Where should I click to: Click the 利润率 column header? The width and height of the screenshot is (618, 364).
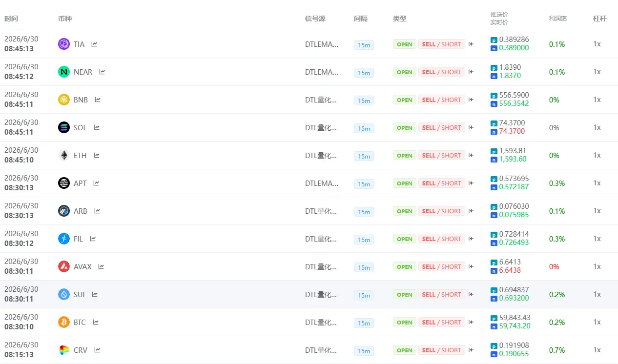(558, 19)
